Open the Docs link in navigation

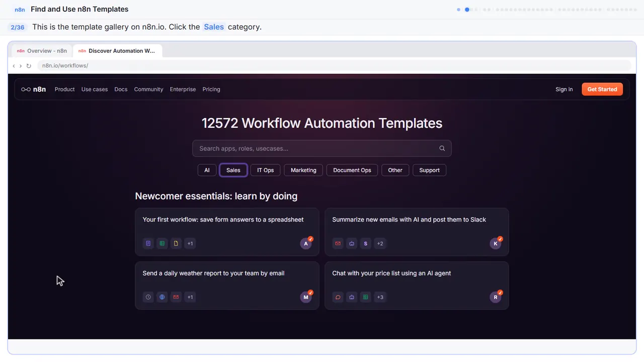point(121,89)
